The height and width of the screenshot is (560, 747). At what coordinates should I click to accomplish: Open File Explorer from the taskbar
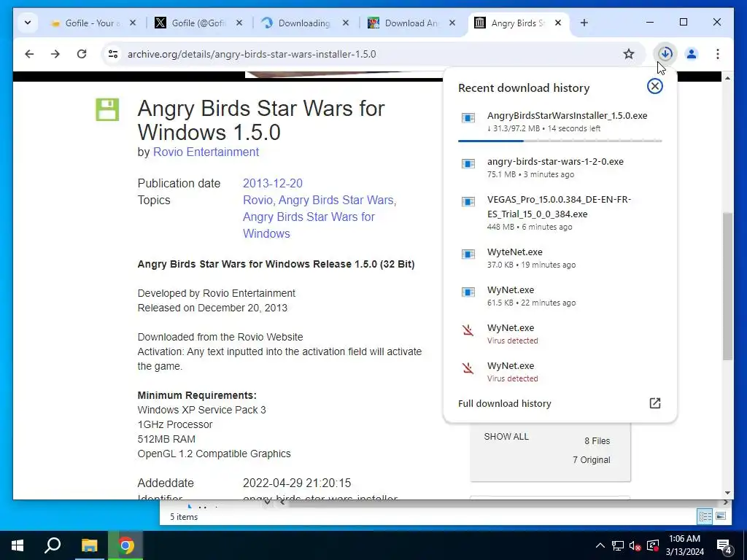(89, 545)
